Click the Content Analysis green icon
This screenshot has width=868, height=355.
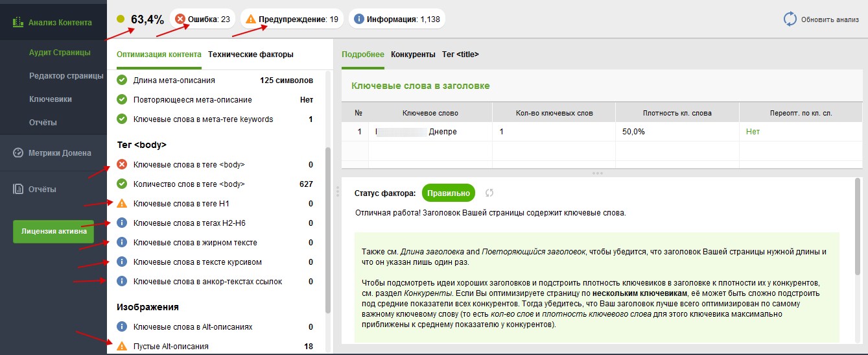pos(18,23)
